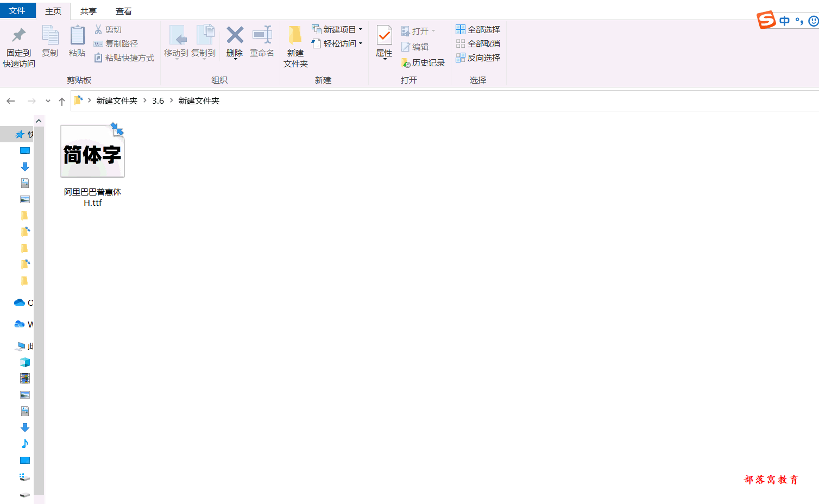Click the folder icon at address bar start
The width and height of the screenshot is (819, 504).
click(x=78, y=100)
